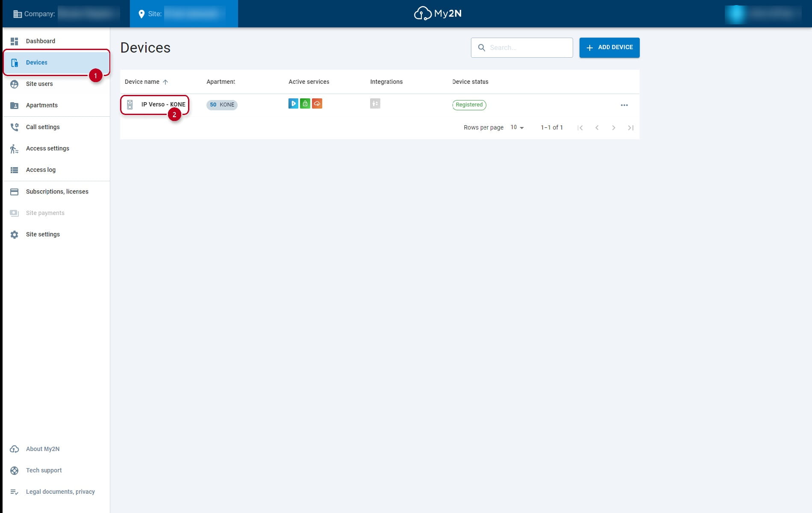Click the Apartment column header

coord(221,82)
